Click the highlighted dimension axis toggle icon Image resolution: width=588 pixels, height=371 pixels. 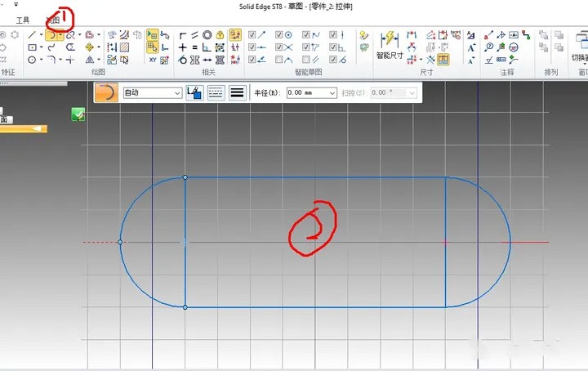443,60
